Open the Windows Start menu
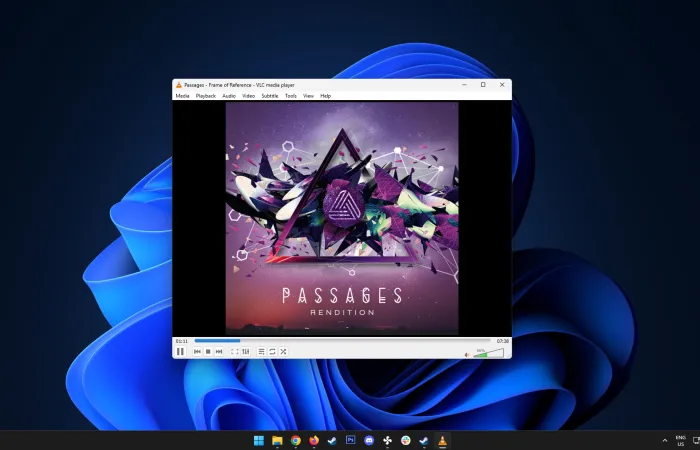Image resolution: width=700 pixels, height=450 pixels. pos(258,441)
